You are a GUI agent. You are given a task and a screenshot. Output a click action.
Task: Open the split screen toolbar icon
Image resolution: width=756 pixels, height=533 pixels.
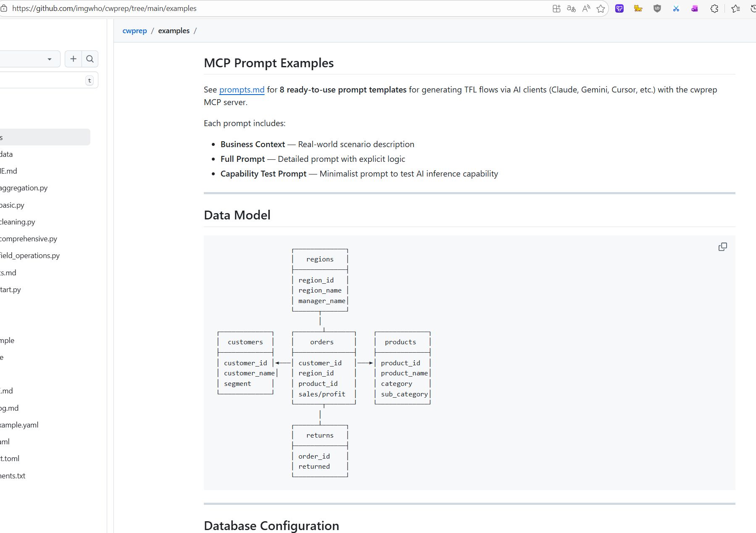click(x=556, y=8)
